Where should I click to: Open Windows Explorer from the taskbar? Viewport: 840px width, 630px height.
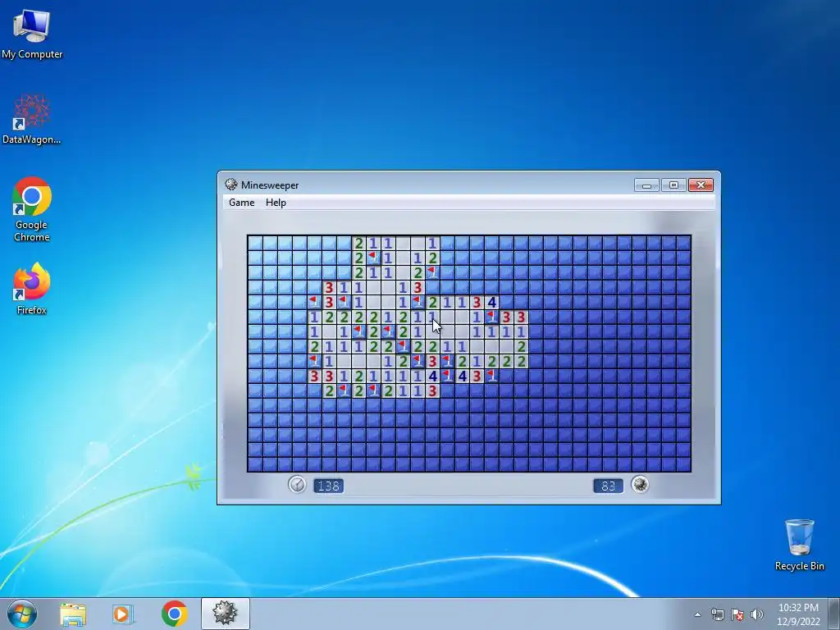click(x=73, y=614)
